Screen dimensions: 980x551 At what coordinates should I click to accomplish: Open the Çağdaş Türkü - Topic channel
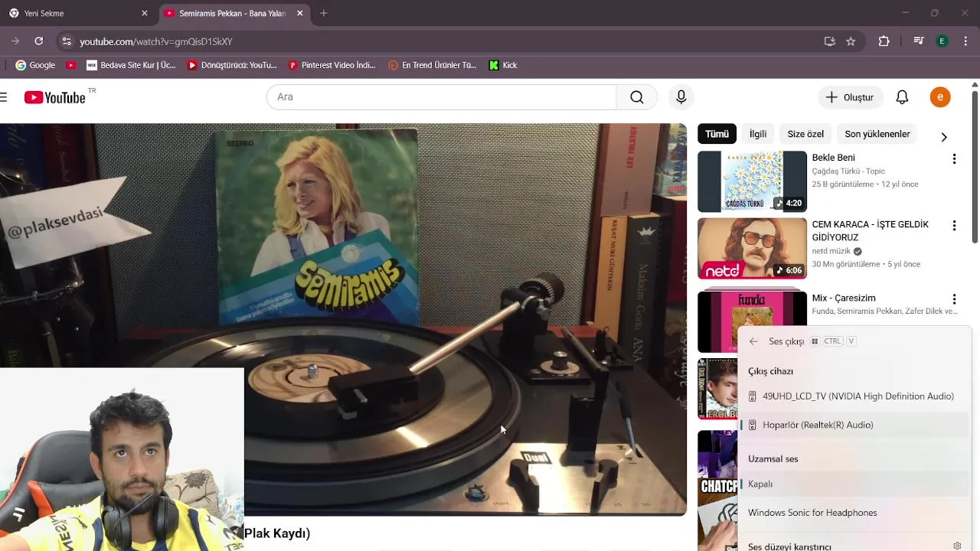848,171
